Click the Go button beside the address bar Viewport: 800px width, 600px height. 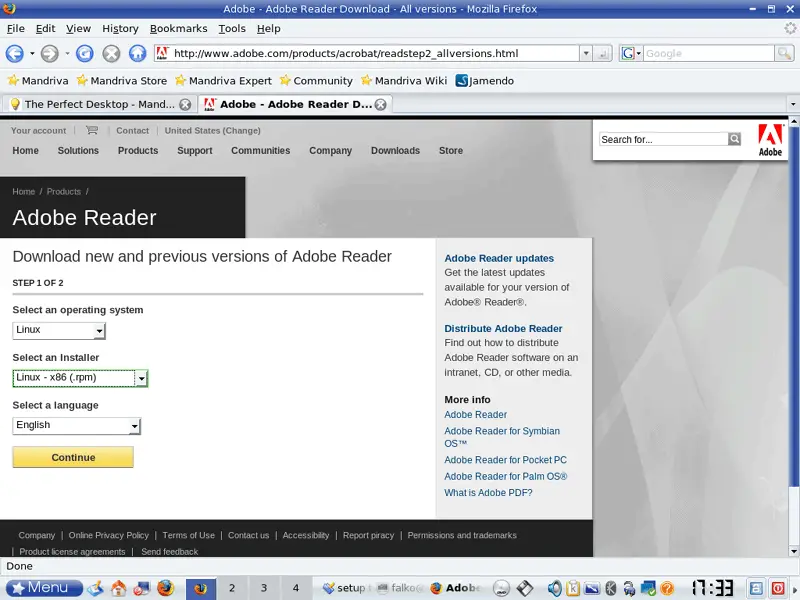[603, 53]
